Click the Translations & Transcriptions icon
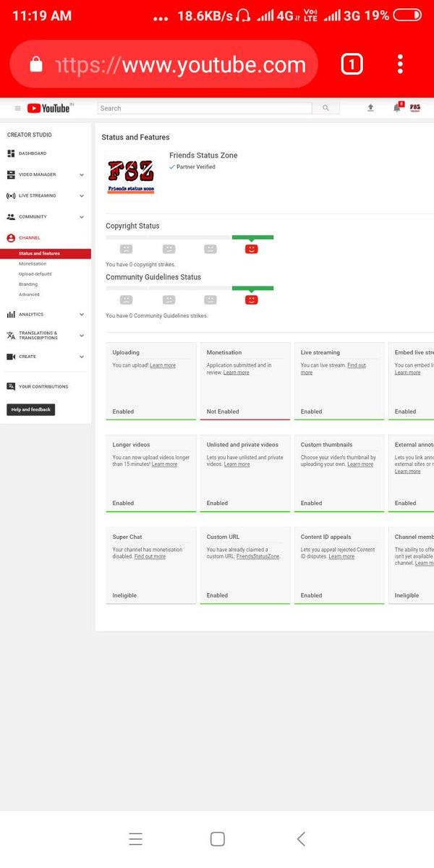 click(11, 336)
